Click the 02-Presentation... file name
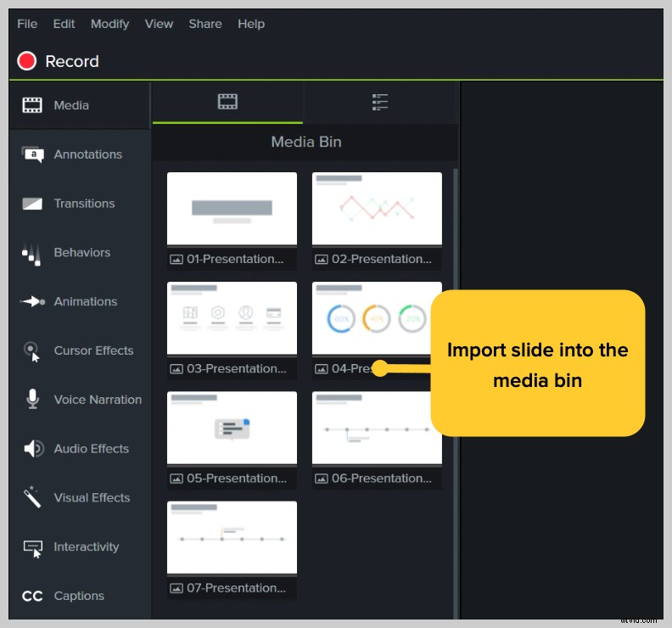The width and height of the screenshot is (672, 628). coord(382,259)
